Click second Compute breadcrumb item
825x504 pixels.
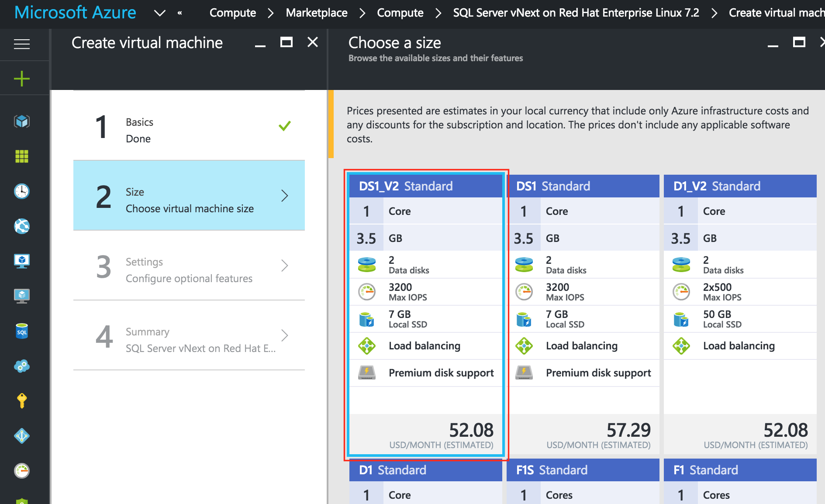pos(400,13)
